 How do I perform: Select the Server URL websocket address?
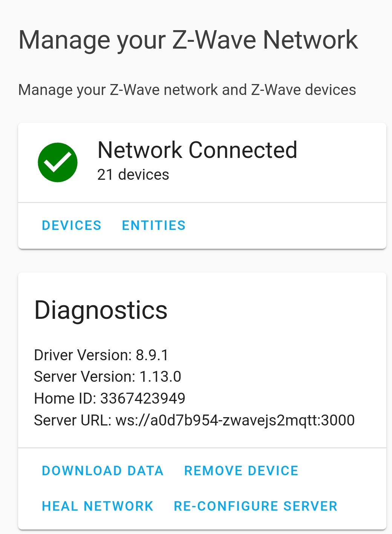(x=194, y=420)
